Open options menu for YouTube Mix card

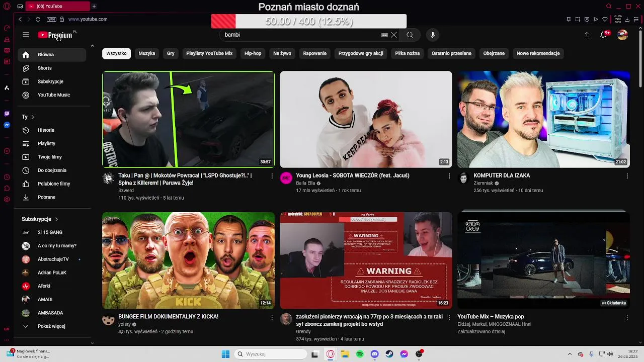(x=627, y=317)
